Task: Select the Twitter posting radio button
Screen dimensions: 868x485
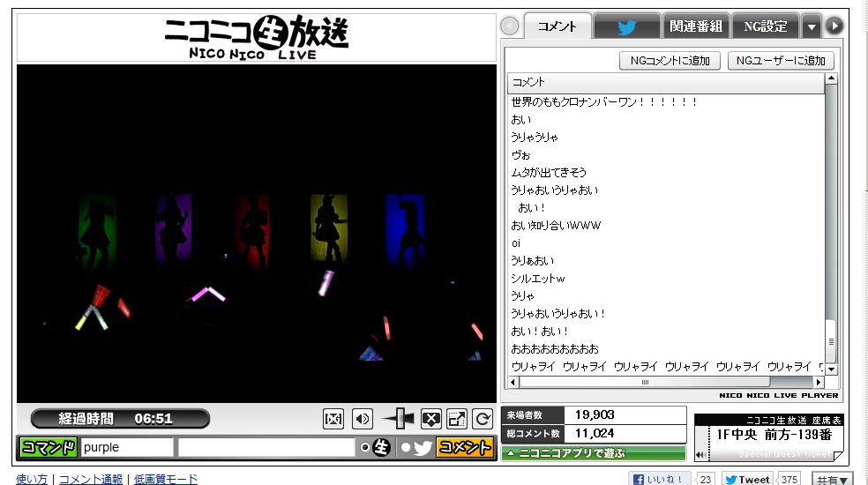Action: (x=407, y=447)
